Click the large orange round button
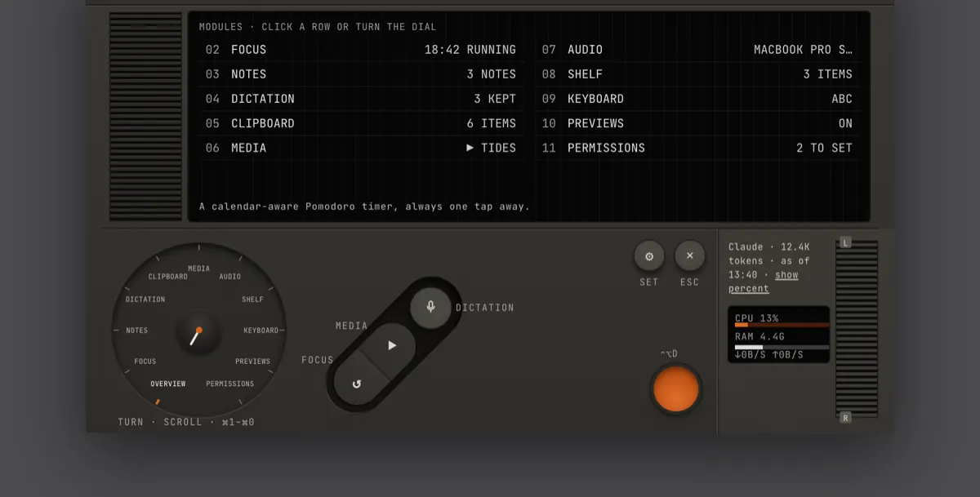Screen dimensions: 980x497 pos(676,390)
